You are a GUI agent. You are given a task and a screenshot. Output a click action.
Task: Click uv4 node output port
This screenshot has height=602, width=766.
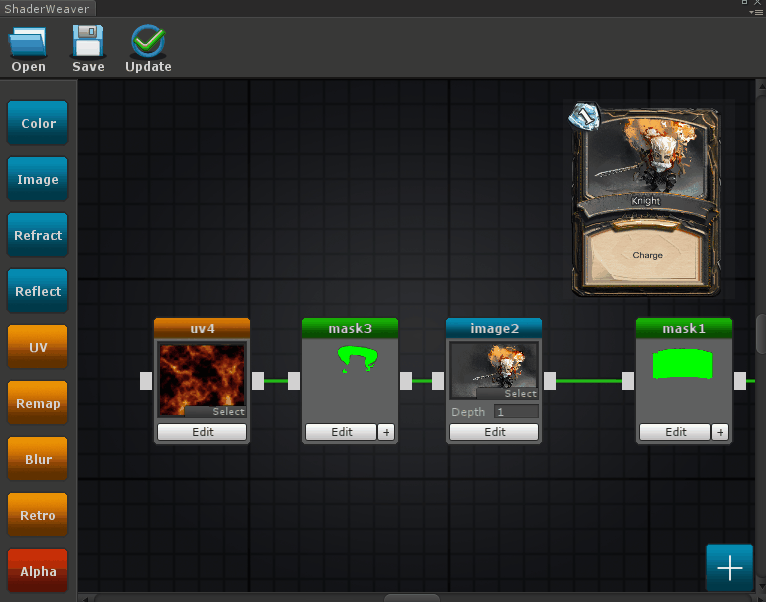click(x=258, y=381)
